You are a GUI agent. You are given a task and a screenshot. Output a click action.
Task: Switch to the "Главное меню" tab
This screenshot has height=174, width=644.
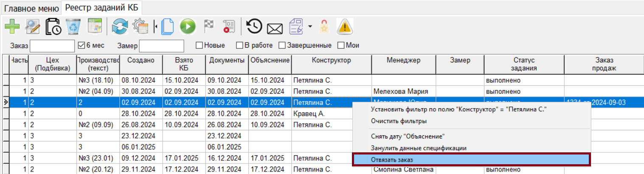[31, 8]
